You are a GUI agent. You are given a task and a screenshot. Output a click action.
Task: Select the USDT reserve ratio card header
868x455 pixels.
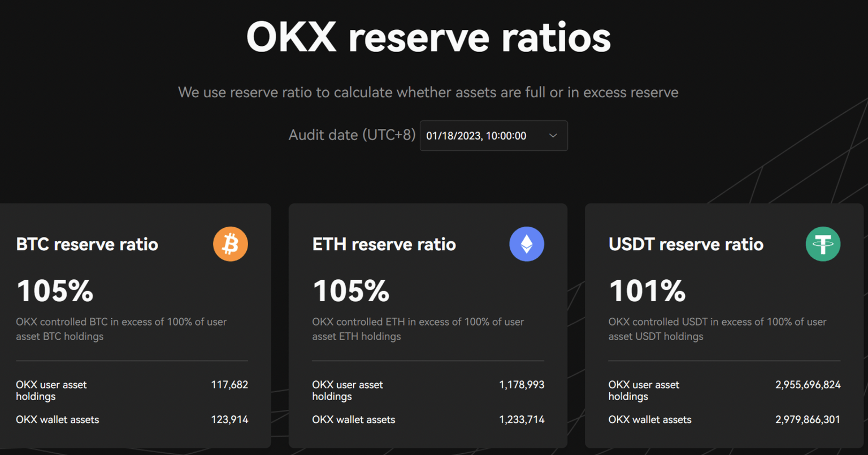click(x=686, y=244)
